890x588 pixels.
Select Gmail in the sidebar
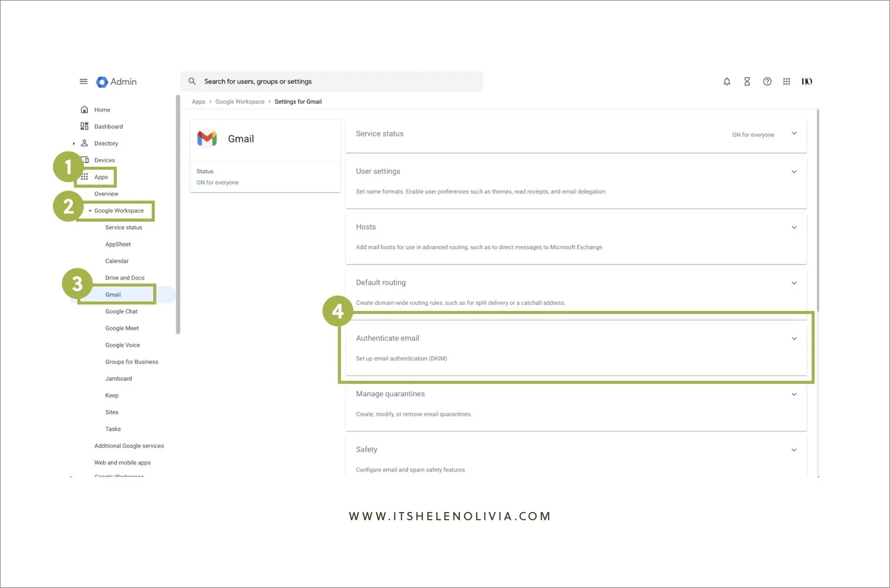pyautogui.click(x=113, y=294)
